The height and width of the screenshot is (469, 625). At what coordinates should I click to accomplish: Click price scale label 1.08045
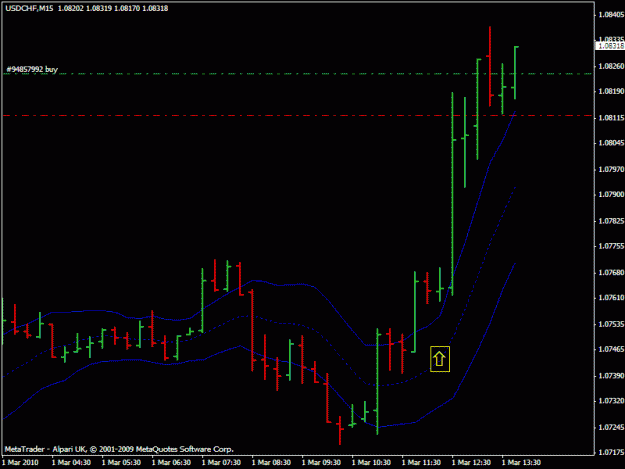pyautogui.click(x=611, y=143)
